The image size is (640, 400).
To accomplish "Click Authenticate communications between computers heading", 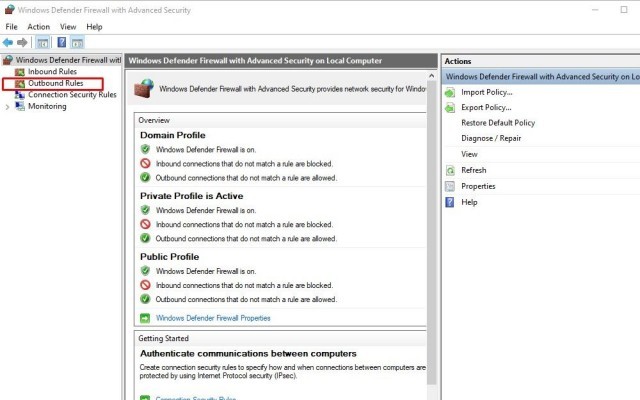I will point(248,353).
